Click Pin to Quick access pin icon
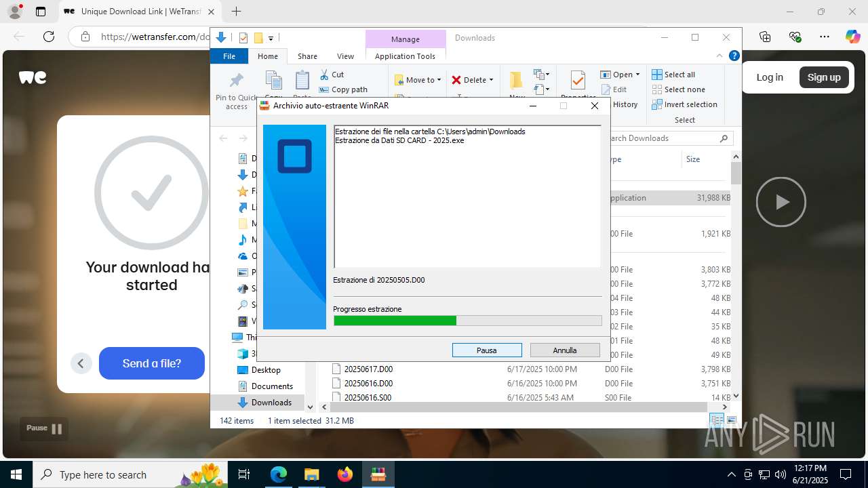868x488 pixels. point(237,81)
